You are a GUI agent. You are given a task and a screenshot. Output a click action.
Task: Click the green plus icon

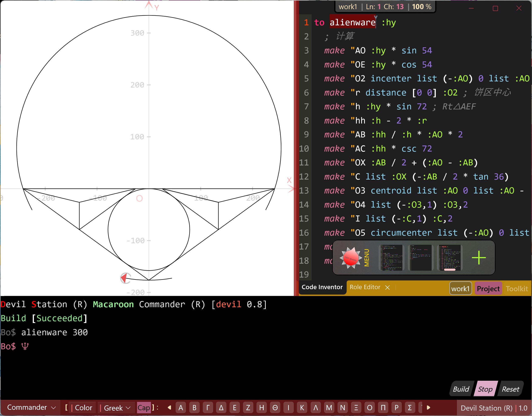tap(479, 258)
